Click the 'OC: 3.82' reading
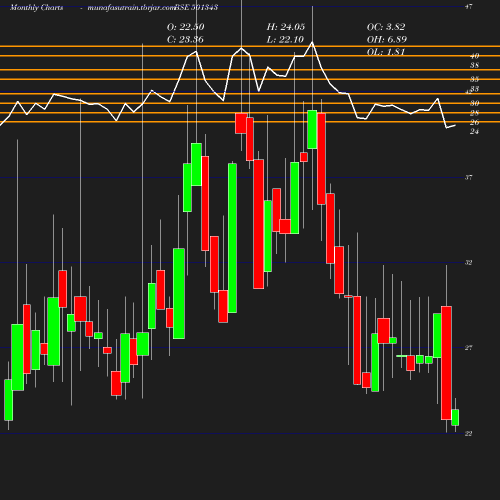The height and width of the screenshot is (500, 500). 386,27
